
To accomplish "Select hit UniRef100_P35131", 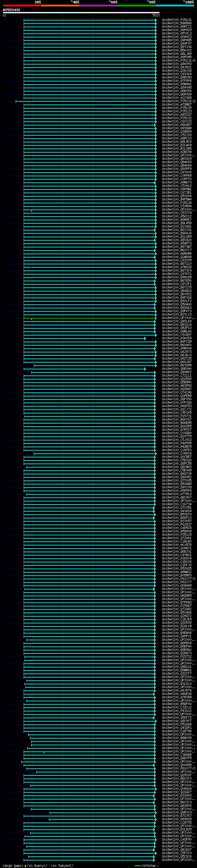I will pyautogui.click(x=177, y=20).
